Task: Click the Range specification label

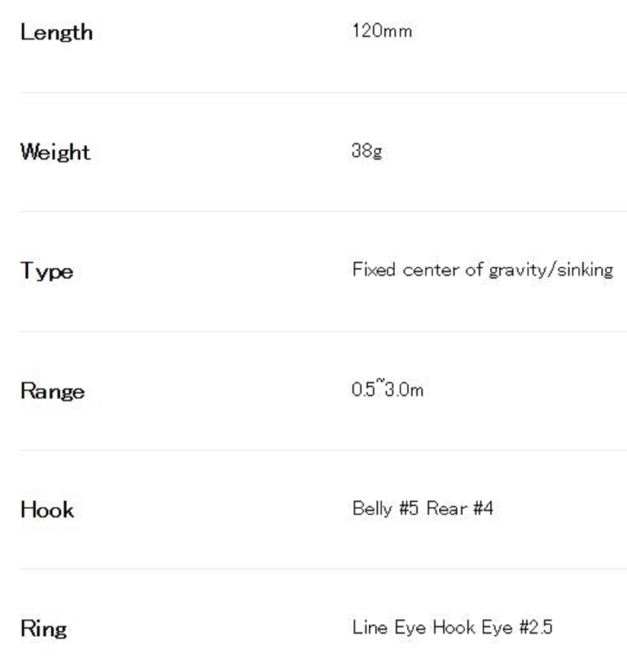Action: point(52,391)
